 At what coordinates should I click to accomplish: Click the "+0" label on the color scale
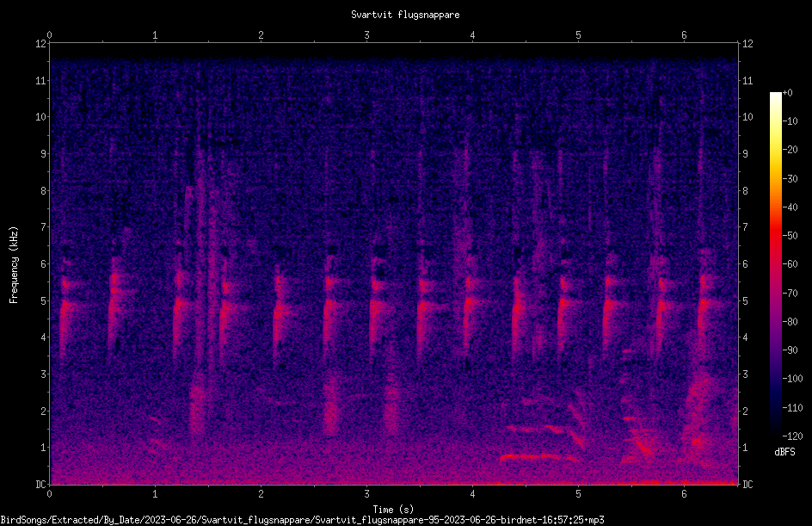(788, 93)
